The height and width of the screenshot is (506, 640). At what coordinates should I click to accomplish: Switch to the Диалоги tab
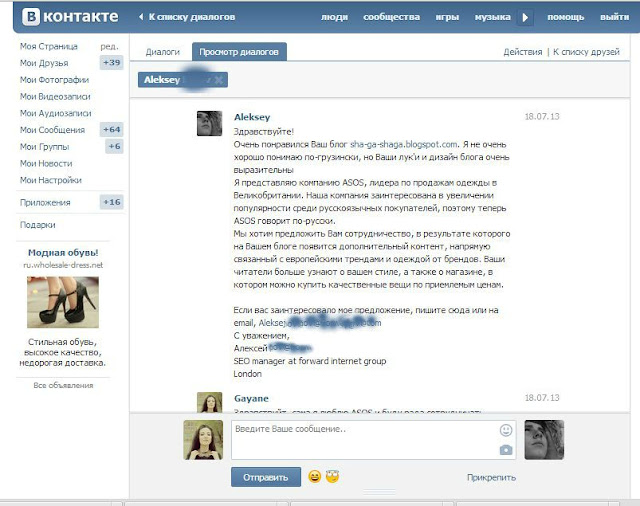(163, 52)
